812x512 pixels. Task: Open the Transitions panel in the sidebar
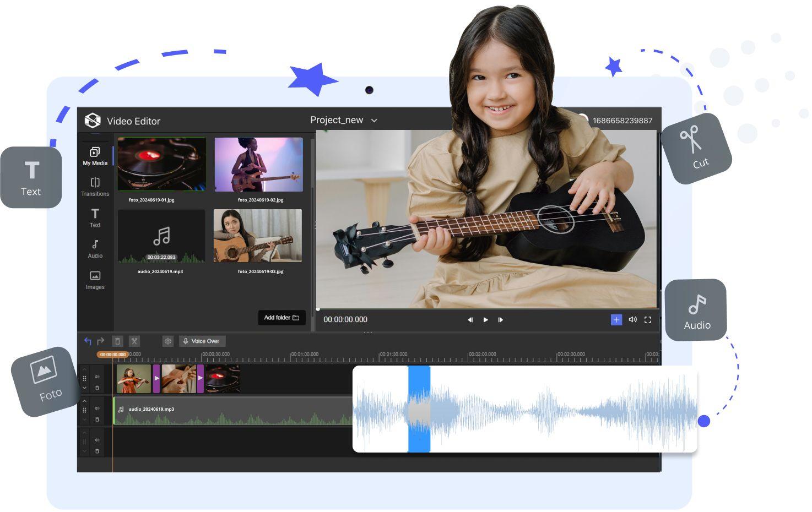pos(95,187)
